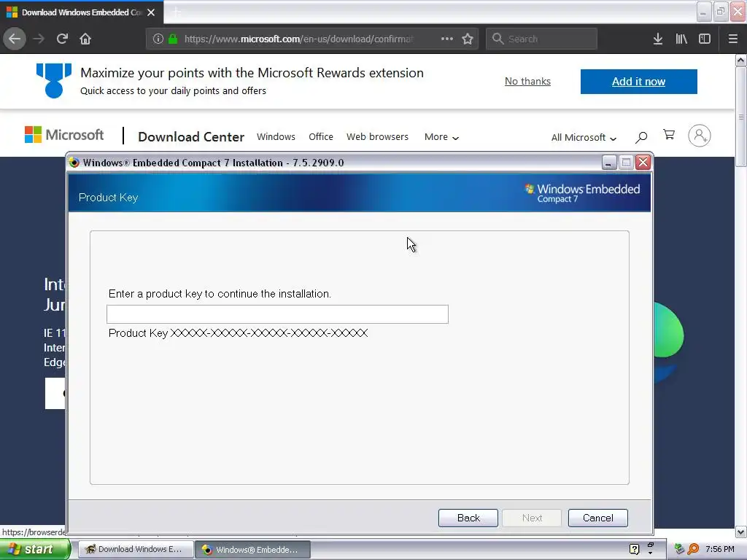Go back with the browser back arrow
747x560 pixels.
[x=15, y=39]
